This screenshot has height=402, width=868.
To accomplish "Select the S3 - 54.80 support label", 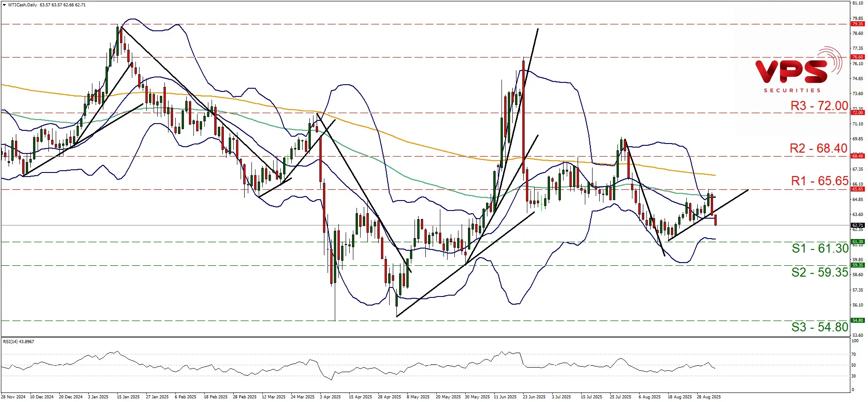I will 819,327.
